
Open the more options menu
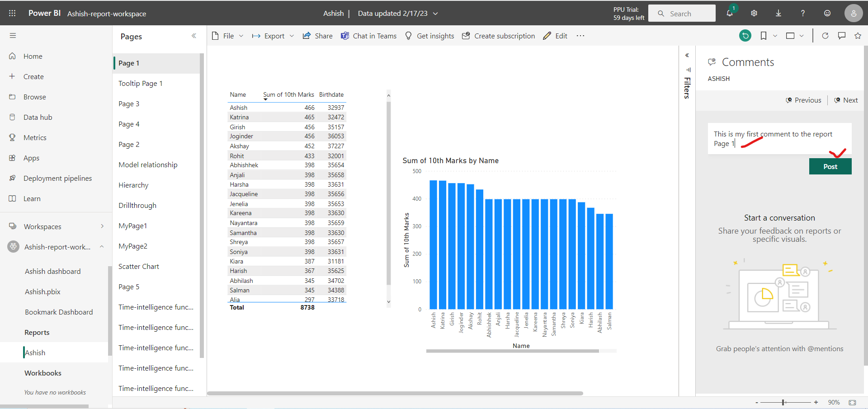pos(580,36)
